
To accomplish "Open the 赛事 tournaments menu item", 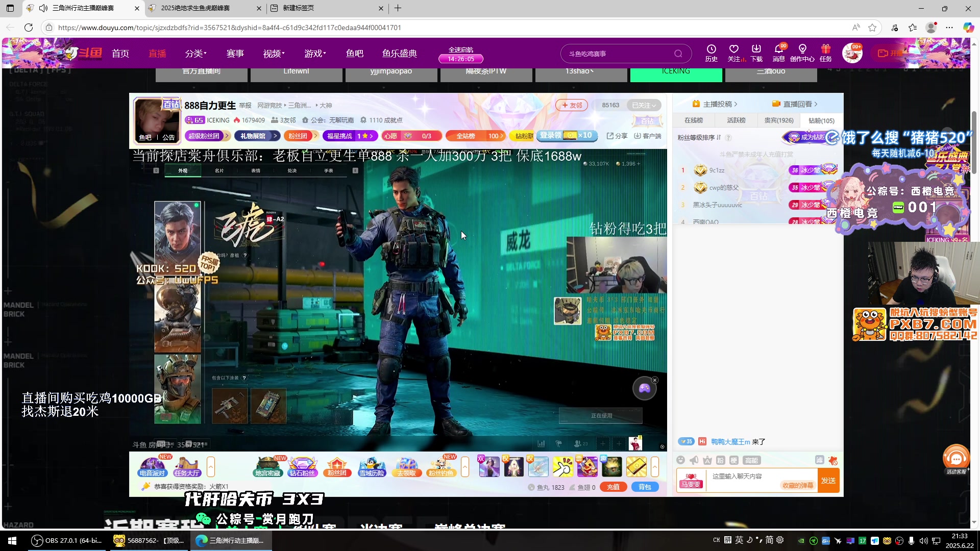I will tap(235, 54).
